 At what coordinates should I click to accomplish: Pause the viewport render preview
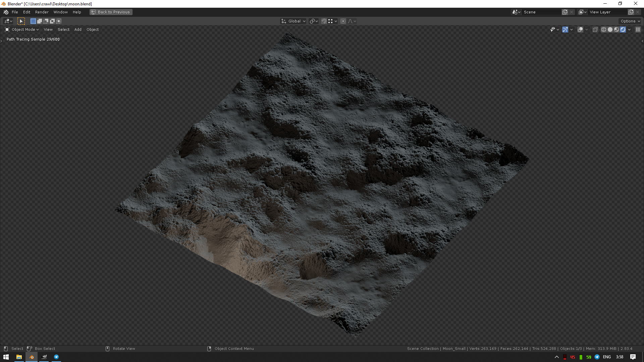click(x=638, y=29)
